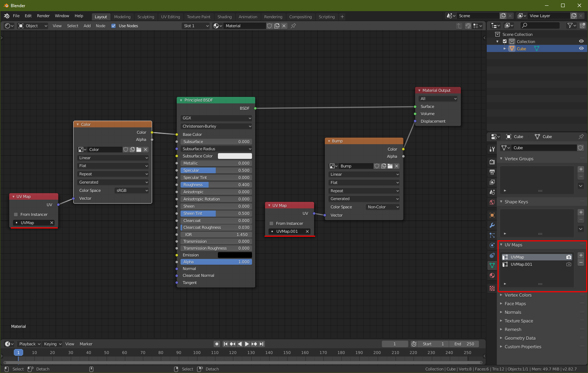This screenshot has height=373, width=588.
Task: Open the Texture properties checkerboard tab
Action: 492,288
